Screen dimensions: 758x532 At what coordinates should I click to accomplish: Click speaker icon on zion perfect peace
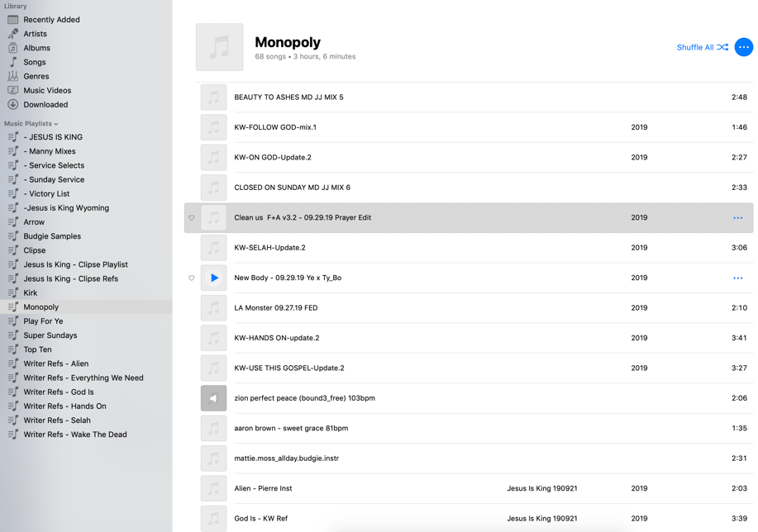click(214, 398)
